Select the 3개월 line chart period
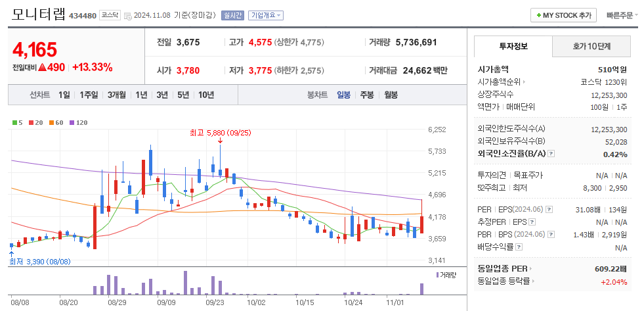The height and width of the screenshot is (311, 644). 117,95
